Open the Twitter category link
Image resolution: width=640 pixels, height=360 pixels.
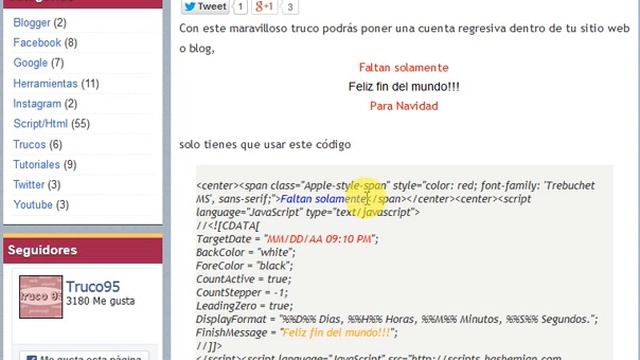tap(29, 184)
